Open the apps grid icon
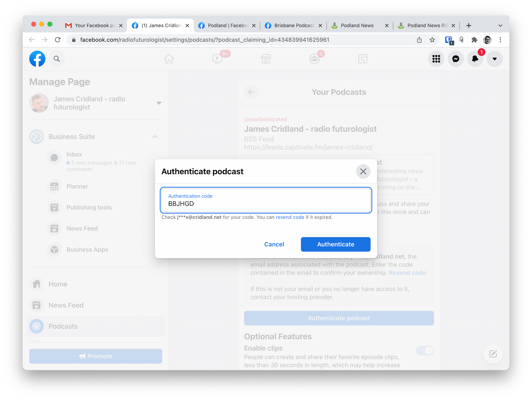Viewport: 532px width, 400px height. 437,59
